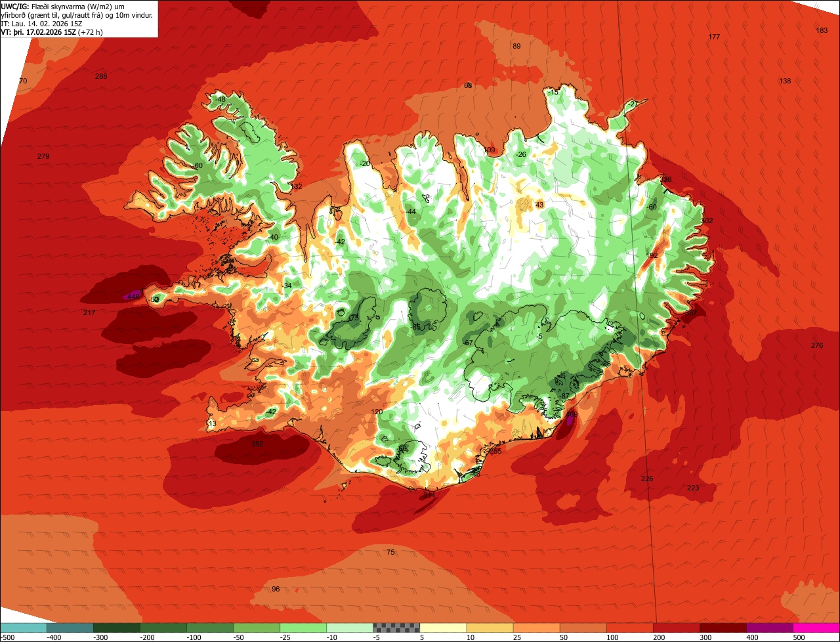Click the bright light-green legend swatch at -25
Viewport: 840px width, 642px height.
pos(303,628)
